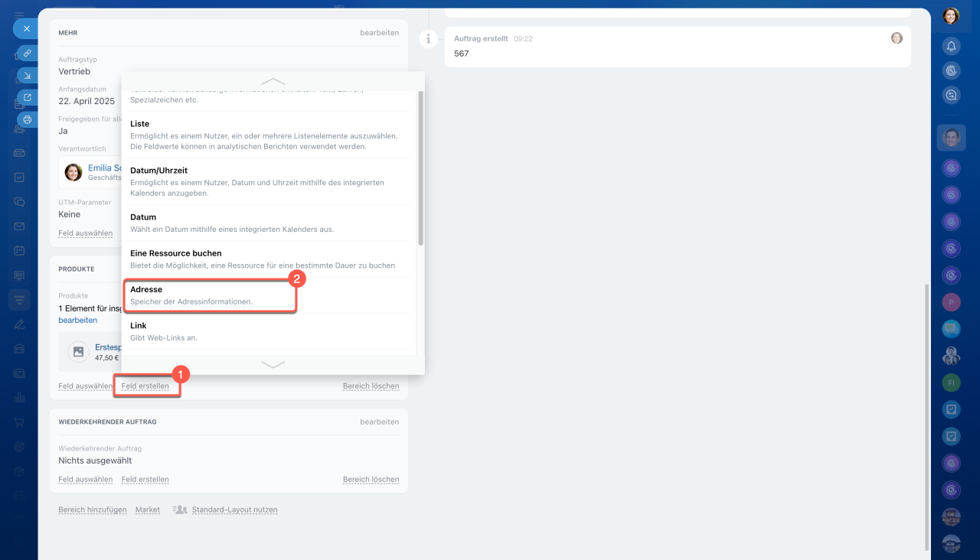Screen dimensions: 980x560
Task: Open responsible person Emilia's profile link
Action: (x=105, y=168)
